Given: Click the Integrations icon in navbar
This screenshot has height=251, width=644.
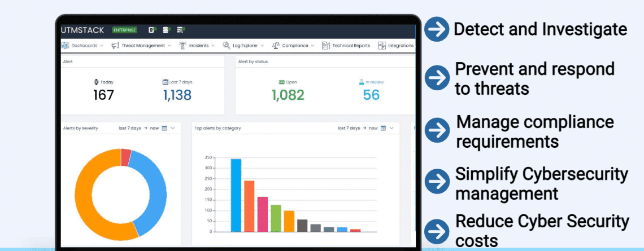Looking at the screenshot, I should tap(382, 46).
